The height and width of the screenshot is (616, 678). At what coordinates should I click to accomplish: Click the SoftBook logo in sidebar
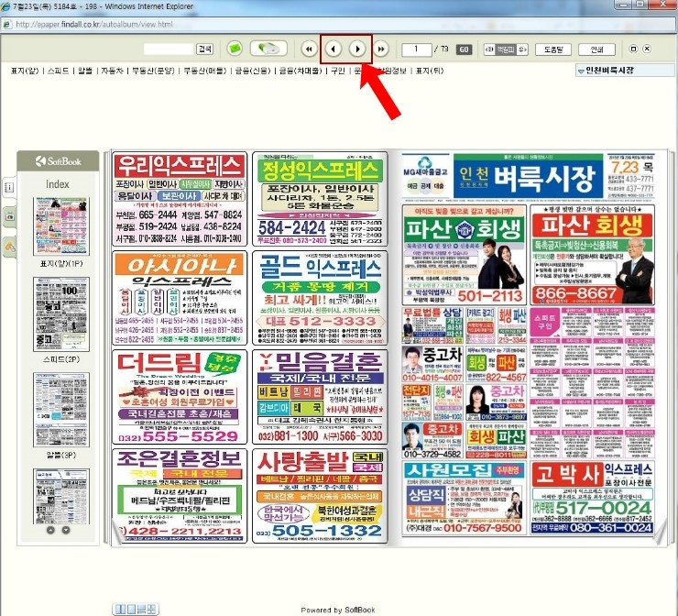58,161
